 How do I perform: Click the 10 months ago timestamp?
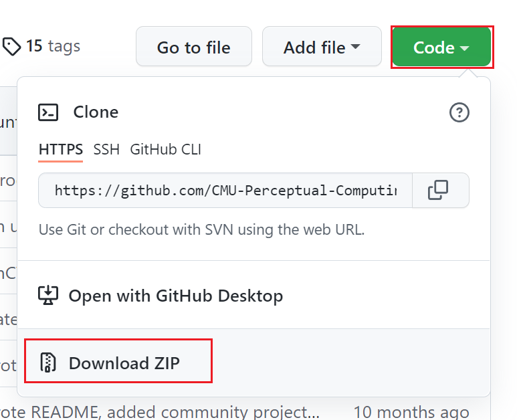click(x=411, y=411)
